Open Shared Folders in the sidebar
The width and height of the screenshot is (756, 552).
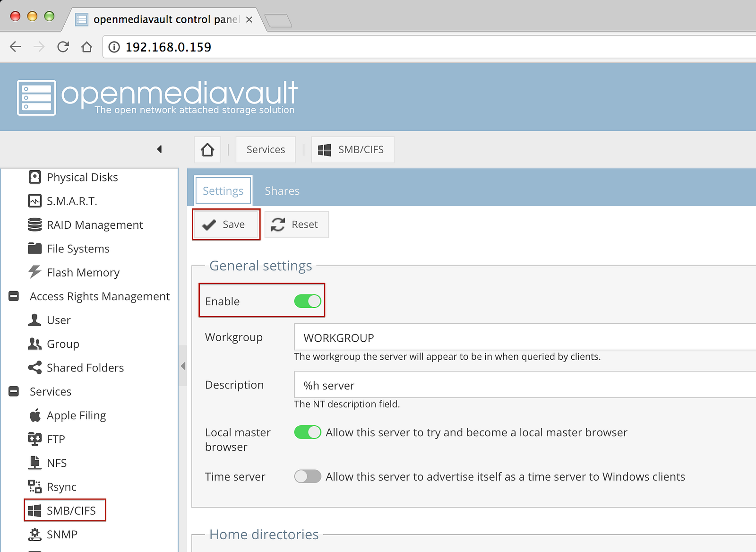pyautogui.click(x=85, y=367)
